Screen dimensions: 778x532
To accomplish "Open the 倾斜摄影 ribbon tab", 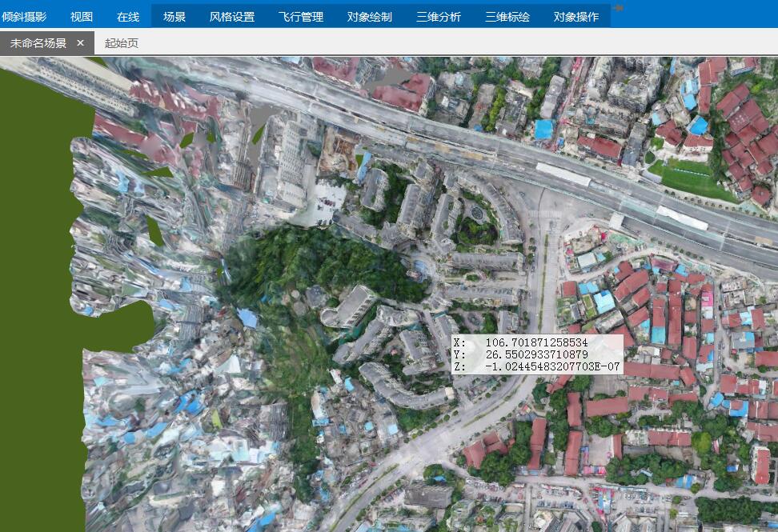I will pyautogui.click(x=24, y=17).
